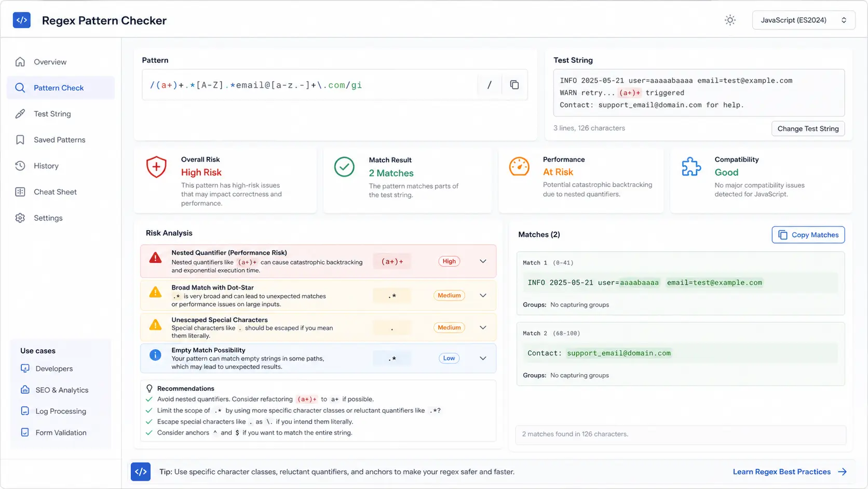Click the Cheat Sheet grid icon
This screenshot has height=489, width=868.
[20, 192]
